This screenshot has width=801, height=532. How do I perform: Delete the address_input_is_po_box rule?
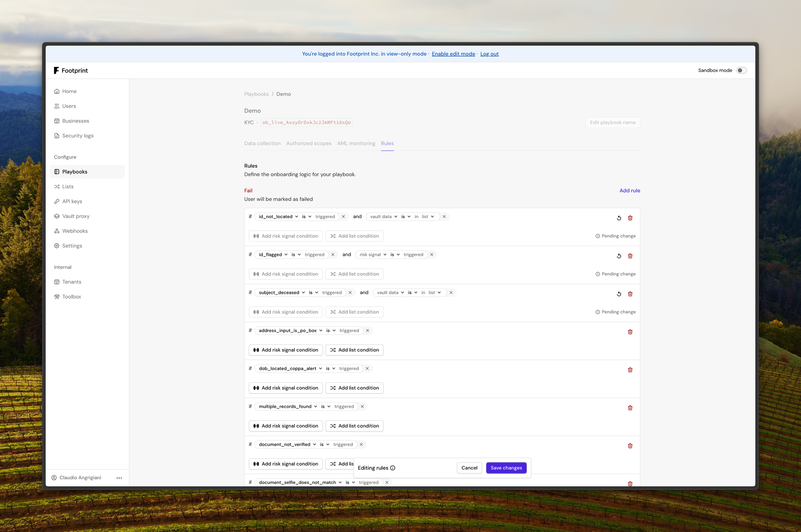(x=630, y=332)
